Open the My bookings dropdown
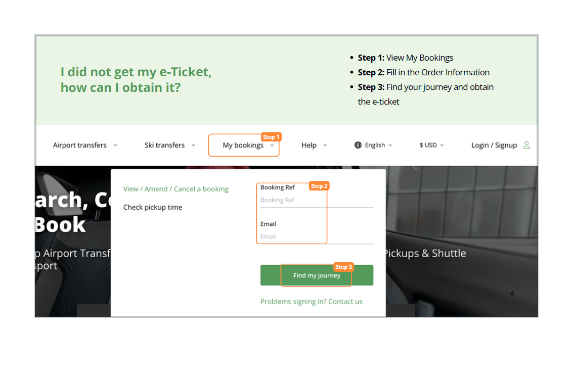 tap(244, 145)
